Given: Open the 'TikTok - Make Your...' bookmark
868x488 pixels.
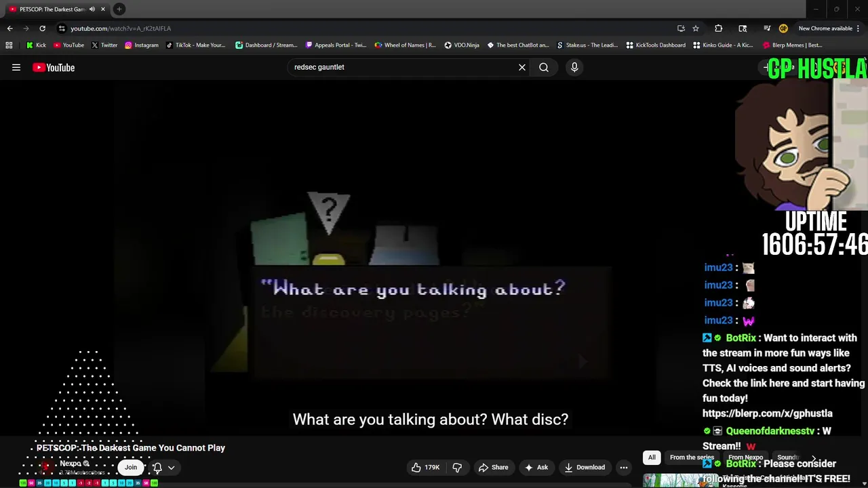Looking at the screenshot, I should tap(195, 45).
